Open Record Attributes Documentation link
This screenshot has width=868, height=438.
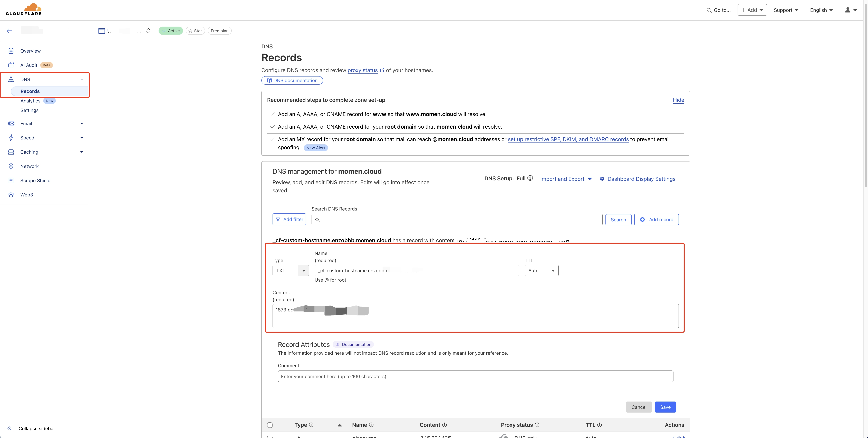click(353, 344)
